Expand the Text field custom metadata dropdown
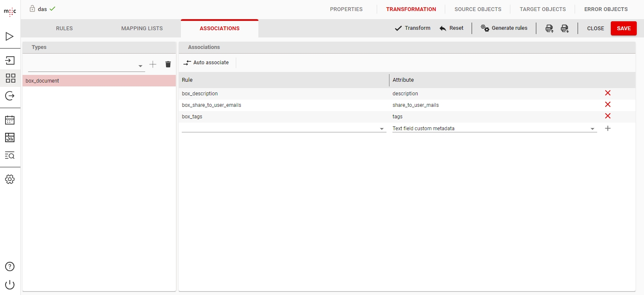Screen dimensions: 644x295 pyautogui.click(x=592, y=129)
